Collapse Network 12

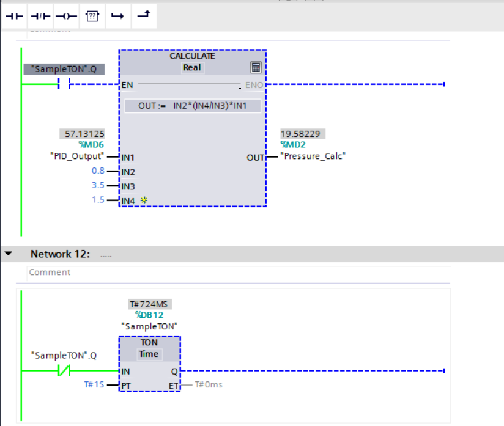click(x=9, y=254)
